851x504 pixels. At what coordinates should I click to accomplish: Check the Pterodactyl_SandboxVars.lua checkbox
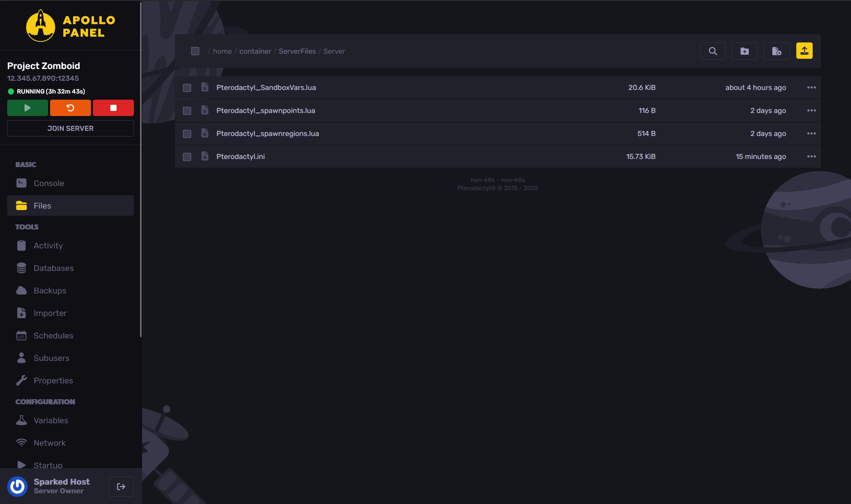187,88
